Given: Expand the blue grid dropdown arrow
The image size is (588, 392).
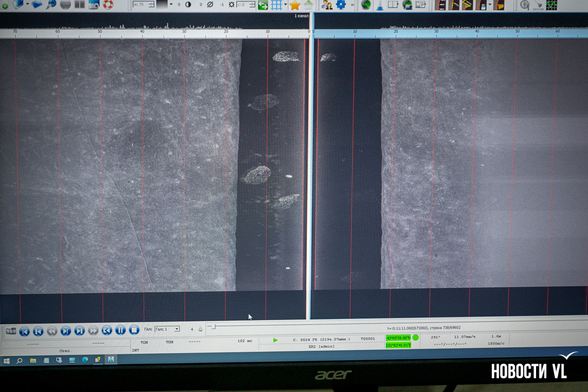Looking at the screenshot, I should 285,4.
